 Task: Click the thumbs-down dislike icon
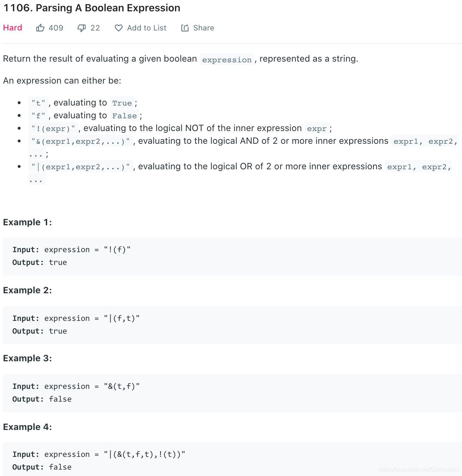point(81,28)
